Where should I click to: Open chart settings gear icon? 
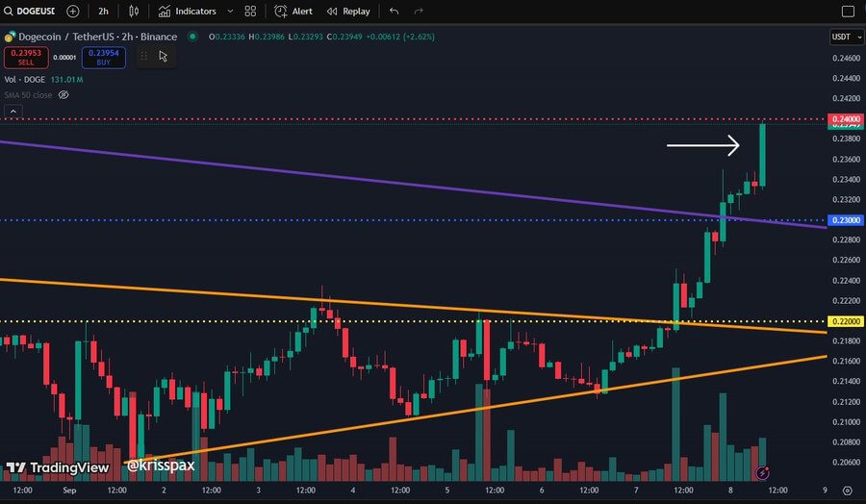pos(847,491)
